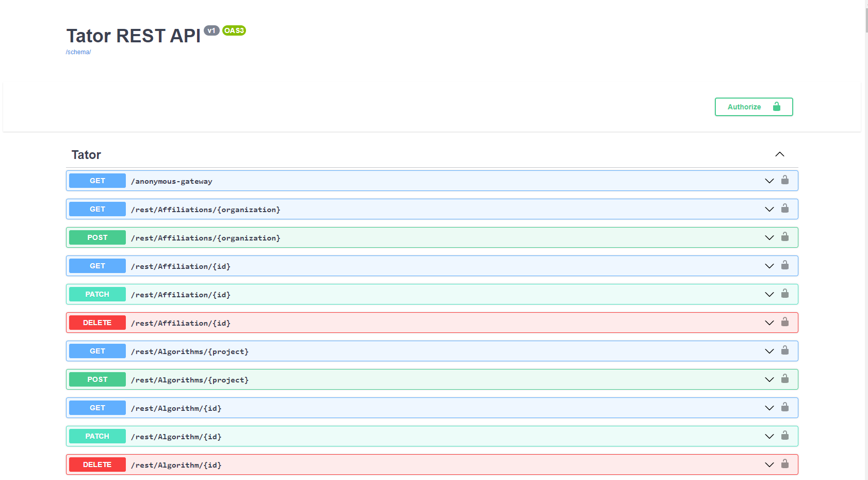Click the lock icon on GET /rest/Algorithms/{project}
The image size is (868, 480).
tap(785, 350)
